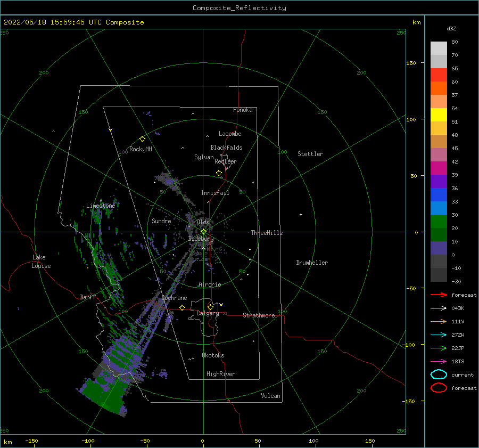Select the red 60-65 dBZ swatch

[439, 75]
